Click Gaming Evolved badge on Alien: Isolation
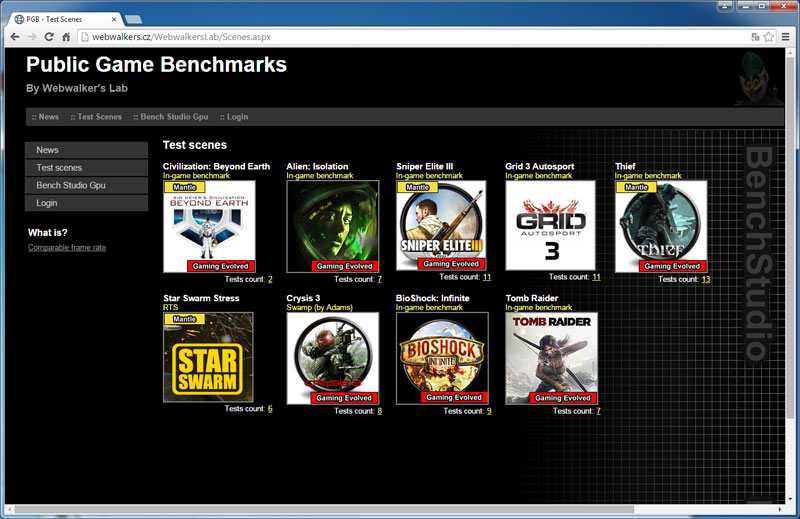The width and height of the screenshot is (800, 519). coord(344,266)
